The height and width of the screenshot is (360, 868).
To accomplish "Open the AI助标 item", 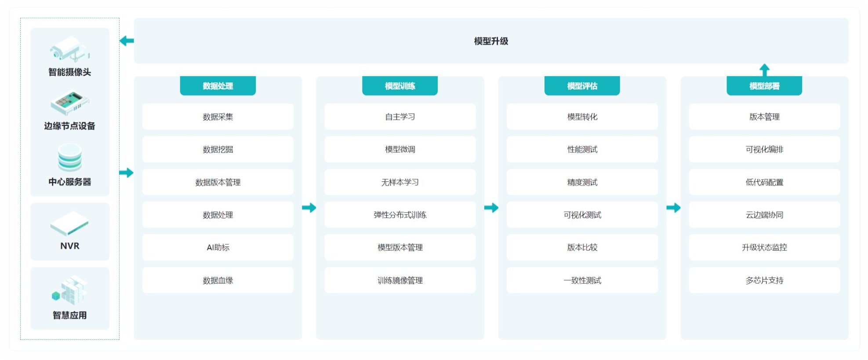I will (x=218, y=247).
